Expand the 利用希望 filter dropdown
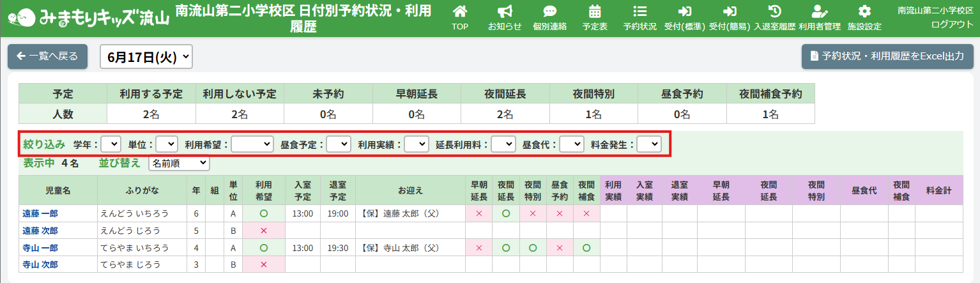Viewport: 980px width, 283px height. 252,144
